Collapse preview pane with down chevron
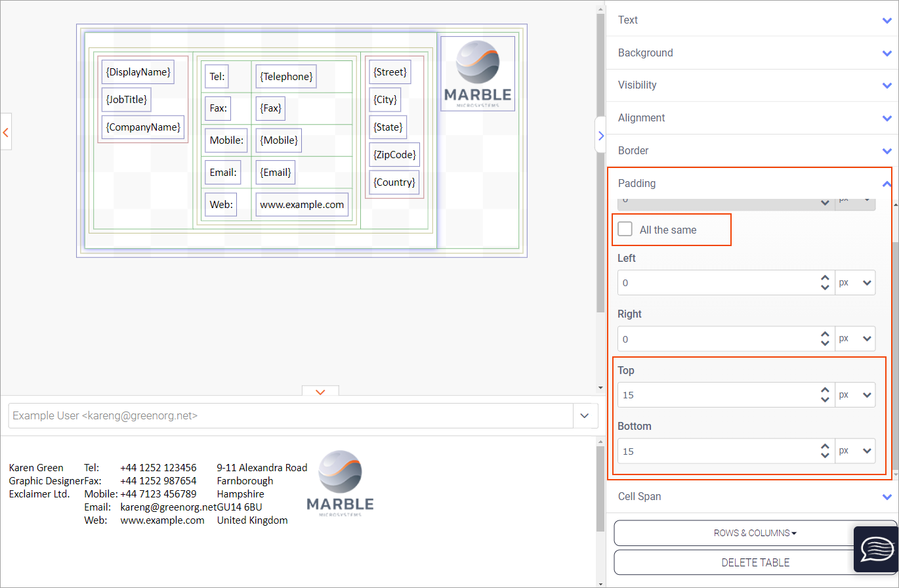 (x=320, y=391)
